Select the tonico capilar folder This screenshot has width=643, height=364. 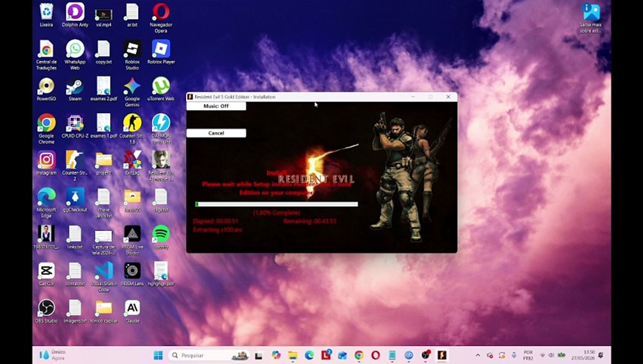(x=104, y=310)
